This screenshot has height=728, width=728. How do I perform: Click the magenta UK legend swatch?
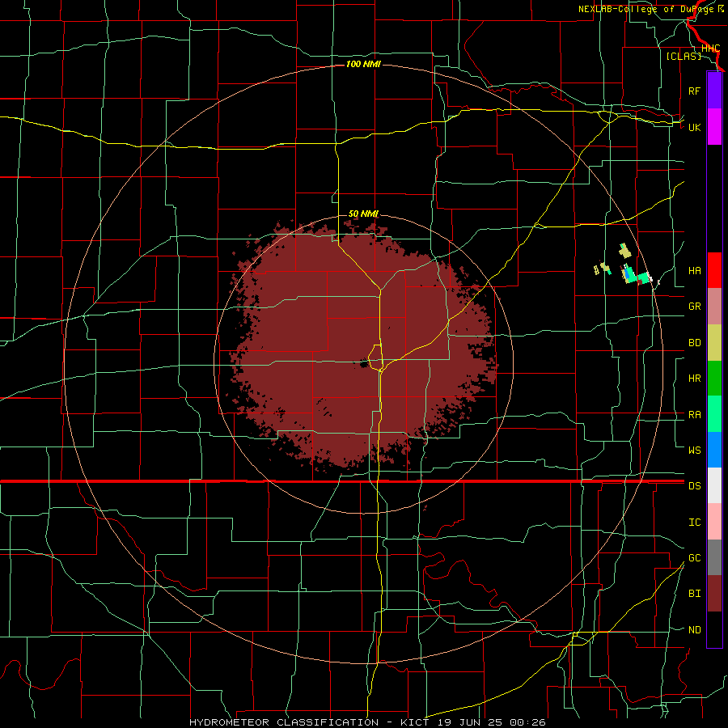[714, 127]
